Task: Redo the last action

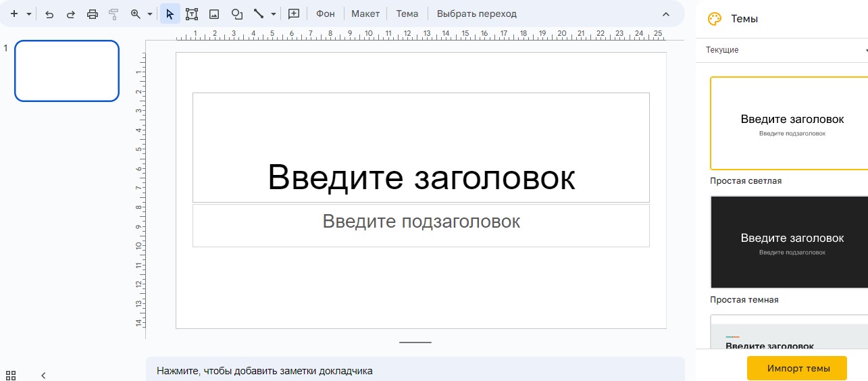Action: (70, 14)
